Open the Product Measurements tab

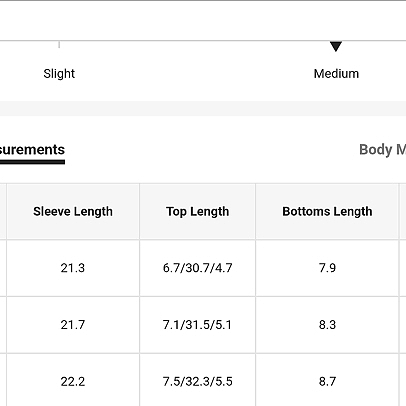pos(32,150)
